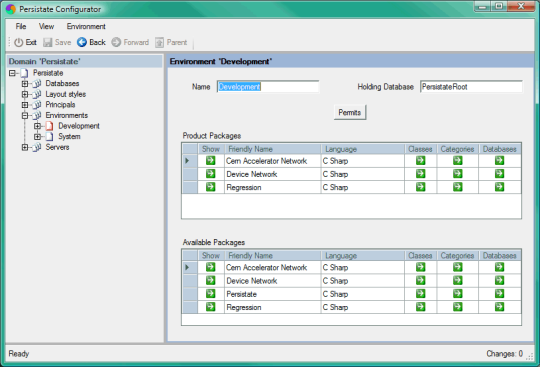This screenshot has width=540, height=367.
Task: Click the Persistate Configurator app icon
Action: (x=11, y=9)
